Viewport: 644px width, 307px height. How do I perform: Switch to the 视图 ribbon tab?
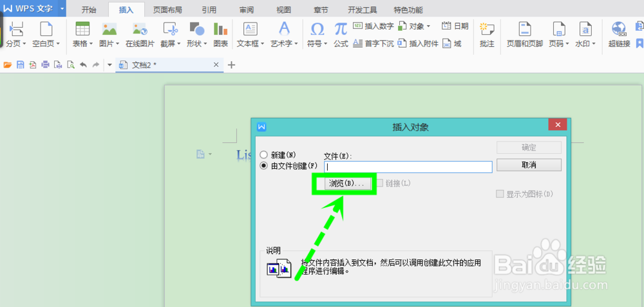(x=283, y=10)
